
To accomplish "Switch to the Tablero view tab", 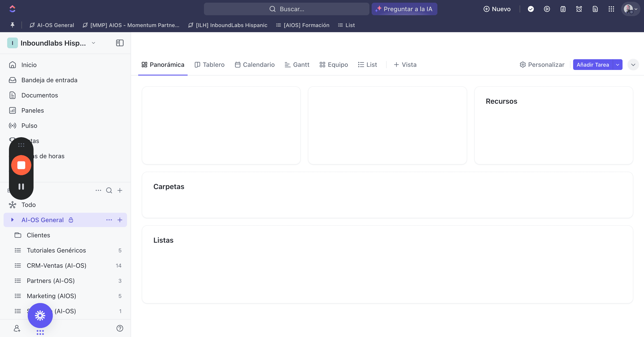I will (x=210, y=65).
